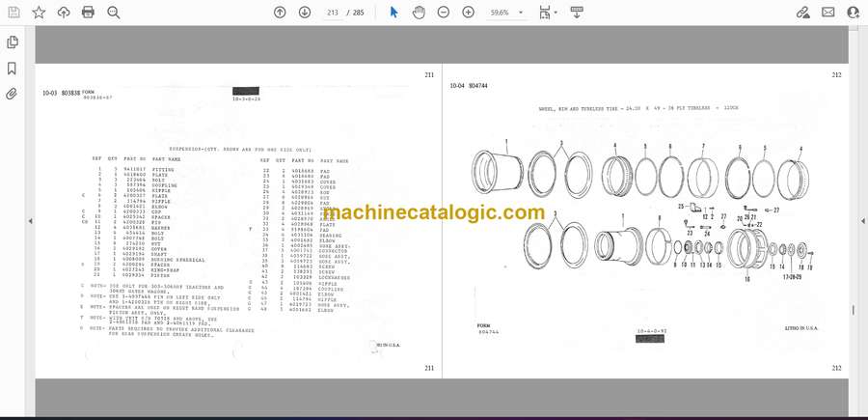Edit the page number field showing 213
Image resolution: width=868 pixels, height=420 pixels.
[333, 13]
